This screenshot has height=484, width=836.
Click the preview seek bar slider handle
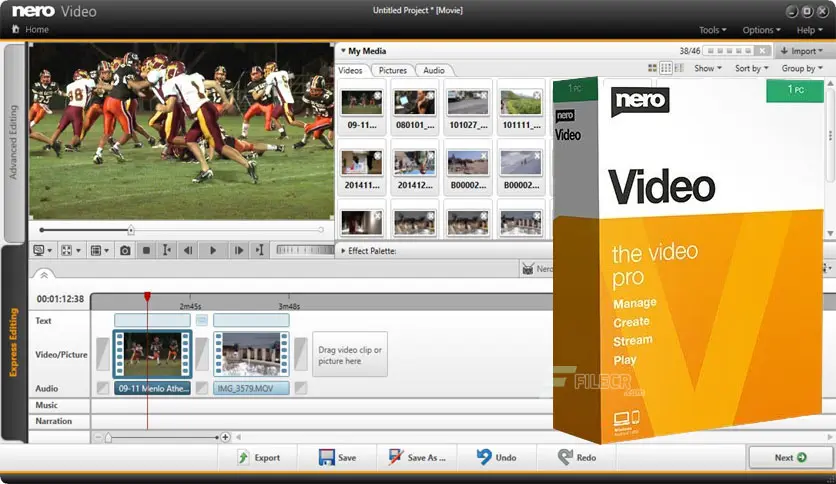pos(130,230)
